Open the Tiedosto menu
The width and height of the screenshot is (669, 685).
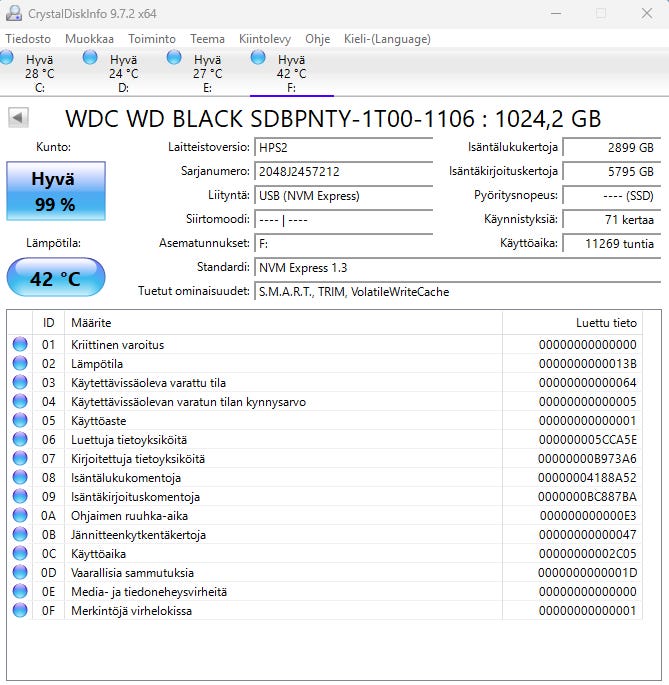28,39
